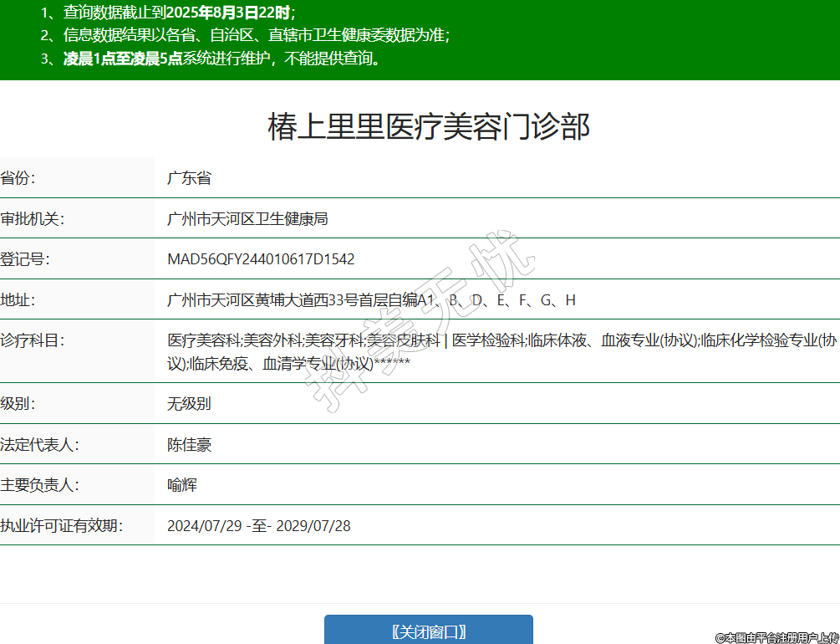The image size is (840, 644).
Task: Select the 广东省 province value
Action: pos(189,178)
